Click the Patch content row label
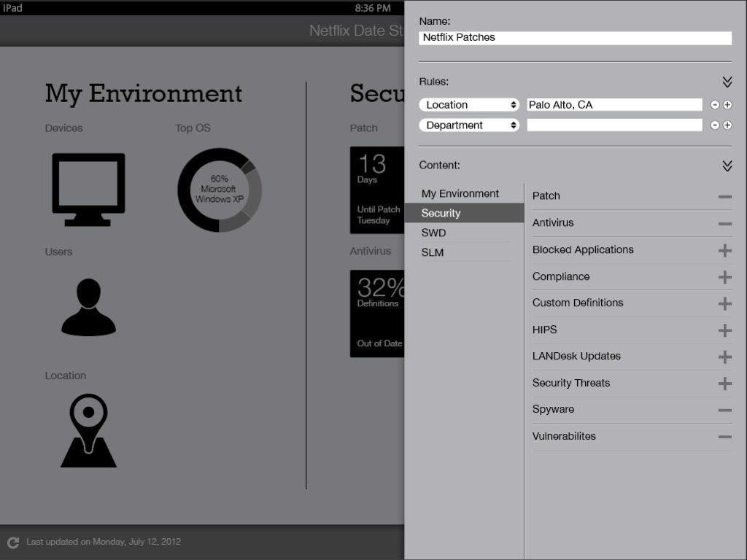Screen dimensions: 747x560 pos(546,195)
